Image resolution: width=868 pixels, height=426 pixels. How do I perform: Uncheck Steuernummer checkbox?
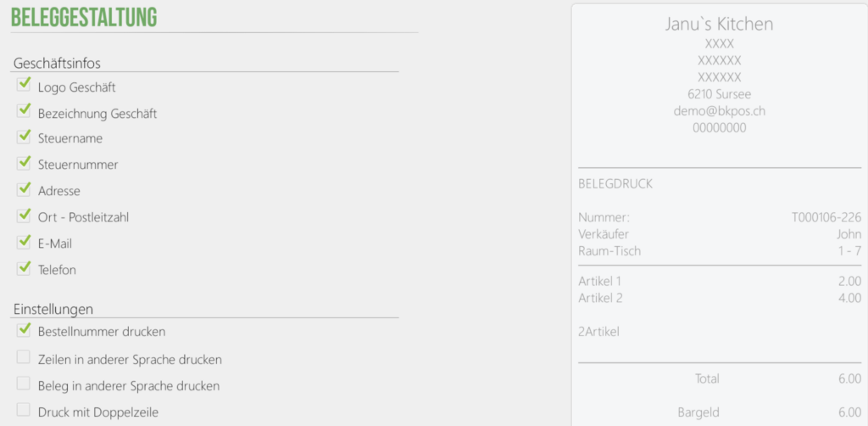point(23,163)
